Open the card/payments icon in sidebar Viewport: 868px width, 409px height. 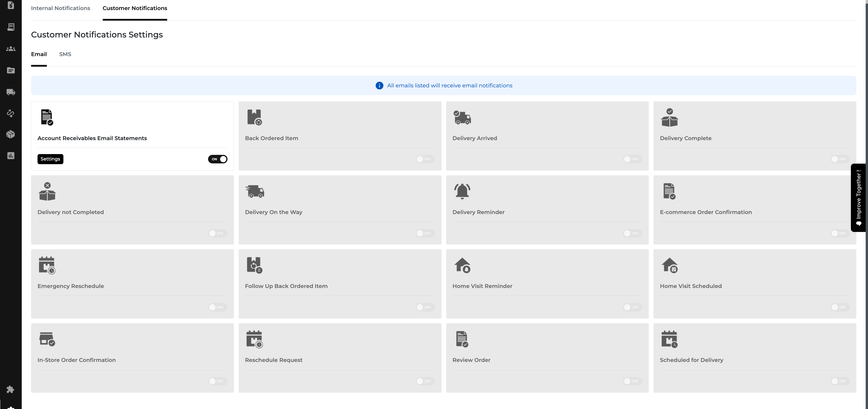[x=11, y=70]
